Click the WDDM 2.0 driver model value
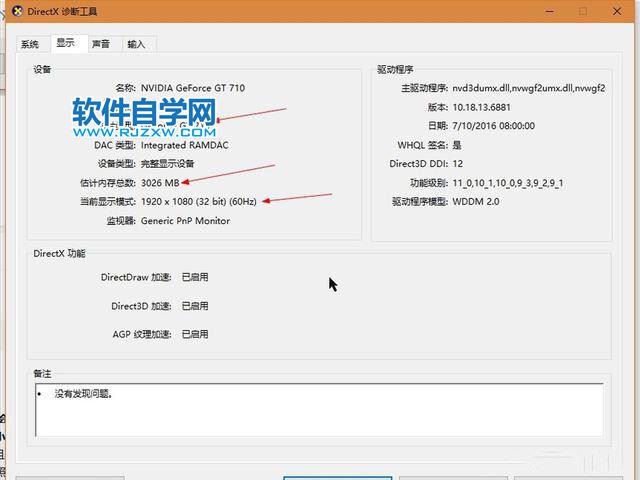Screen dimensions: 640x480 tap(476, 202)
